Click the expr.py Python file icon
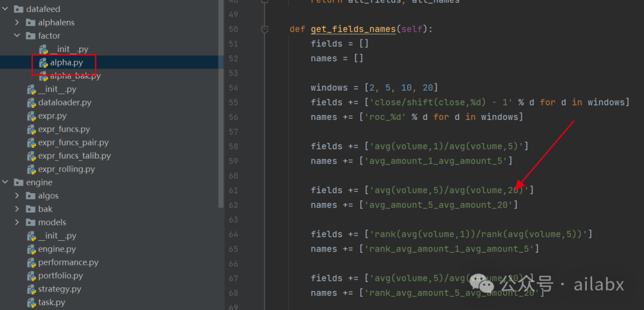Viewport: 644px width, 310px height. (31, 116)
